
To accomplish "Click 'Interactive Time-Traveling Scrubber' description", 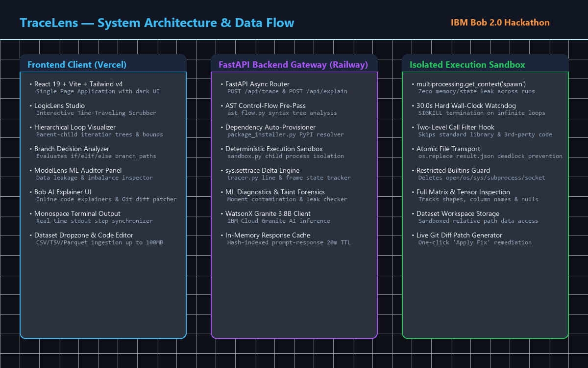I will (x=96, y=113).
